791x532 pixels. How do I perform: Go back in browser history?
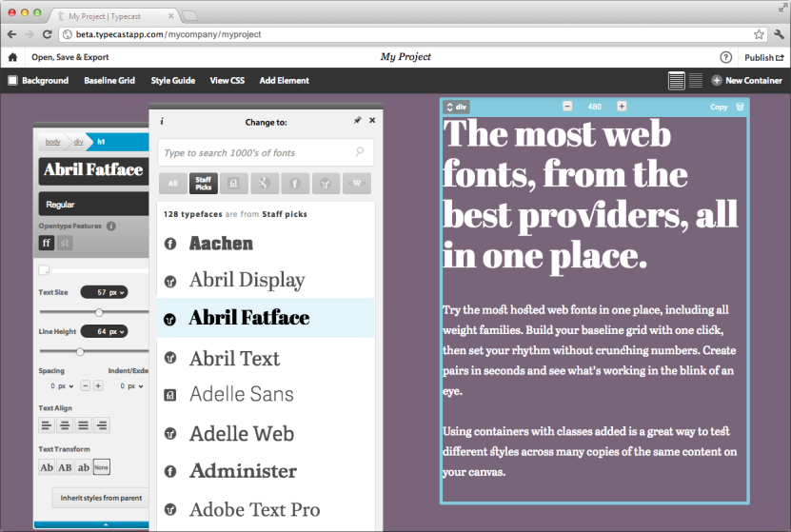12,34
